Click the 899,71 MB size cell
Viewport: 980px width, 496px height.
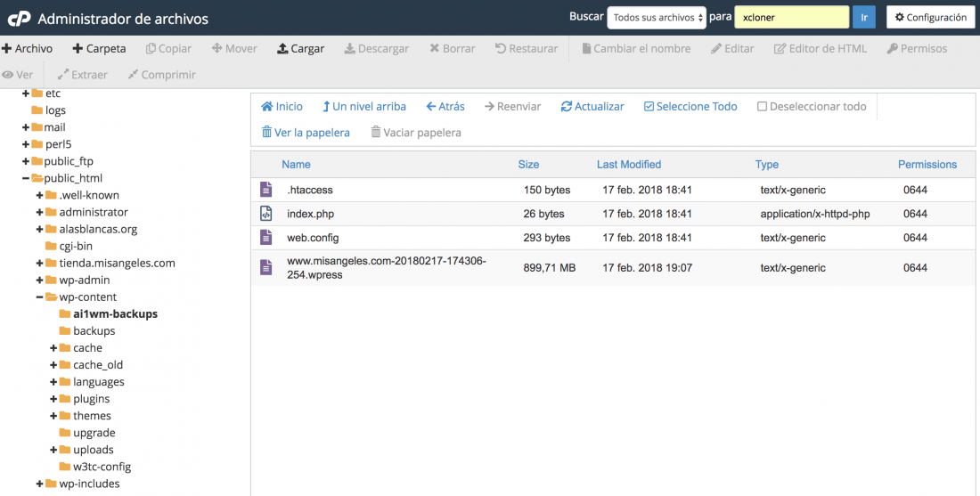tap(550, 268)
